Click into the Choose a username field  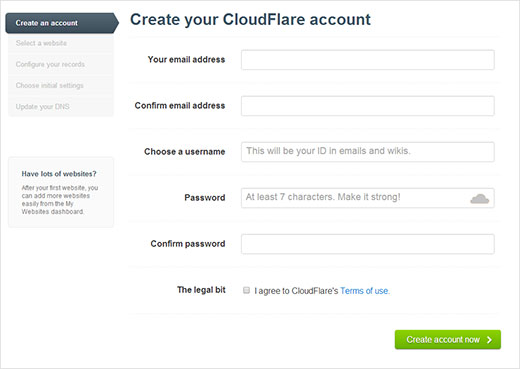coord(368,152)
